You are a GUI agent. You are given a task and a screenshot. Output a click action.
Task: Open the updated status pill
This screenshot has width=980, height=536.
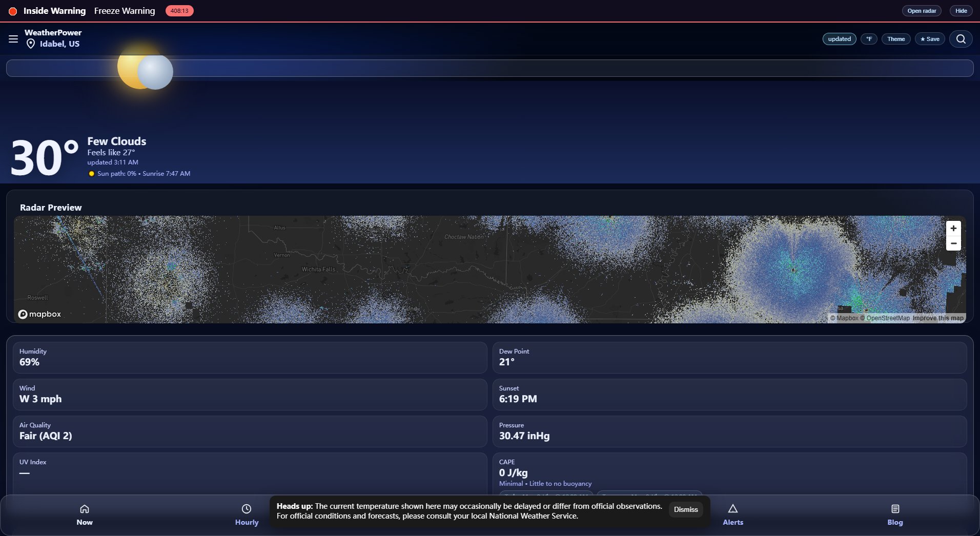point(839,38)
